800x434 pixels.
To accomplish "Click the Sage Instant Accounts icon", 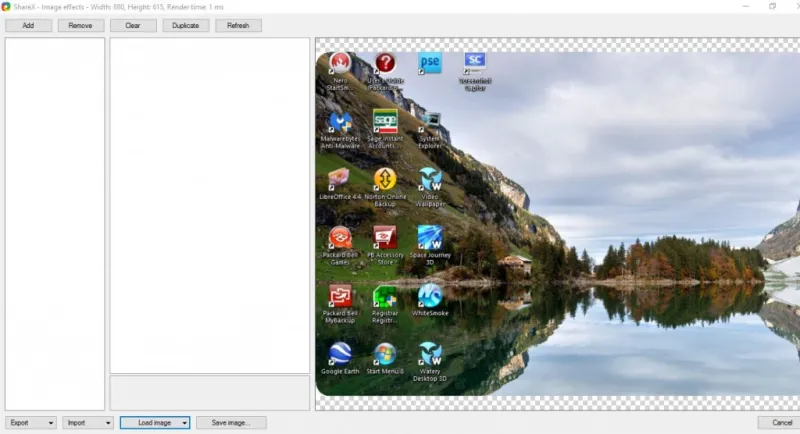I will coord(385,121).
